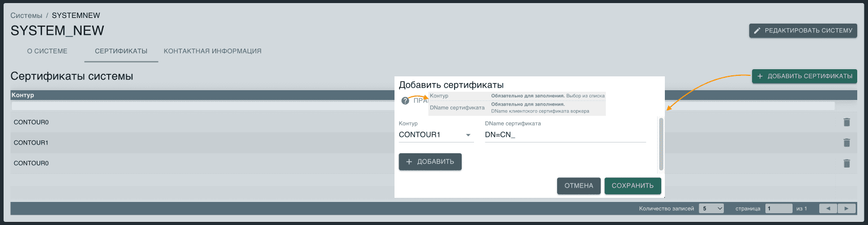Click the Редактировать систему button
The width and height of the screenshot is (868, 225).
click(803, 31)
